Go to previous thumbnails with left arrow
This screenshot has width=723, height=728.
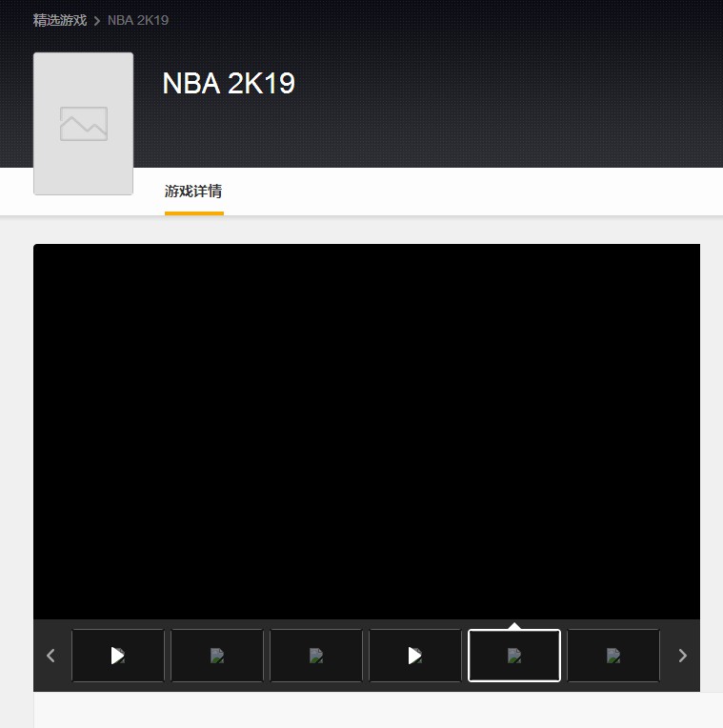[x=51, y=656]
